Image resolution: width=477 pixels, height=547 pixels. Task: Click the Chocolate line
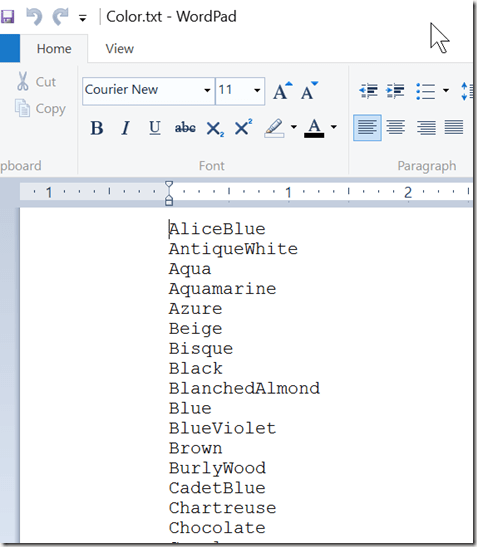click(x=217, y=528)
